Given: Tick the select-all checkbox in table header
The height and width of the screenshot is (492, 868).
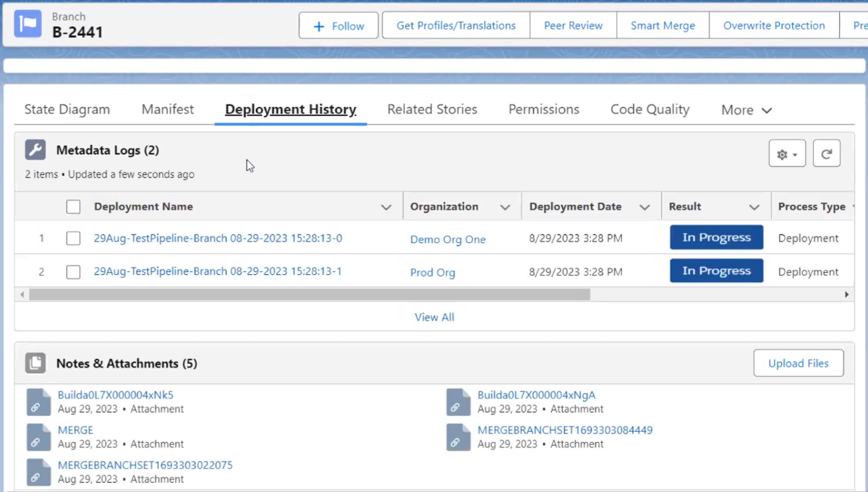Looking at the screenshot, I should click(x=73, y=207).
